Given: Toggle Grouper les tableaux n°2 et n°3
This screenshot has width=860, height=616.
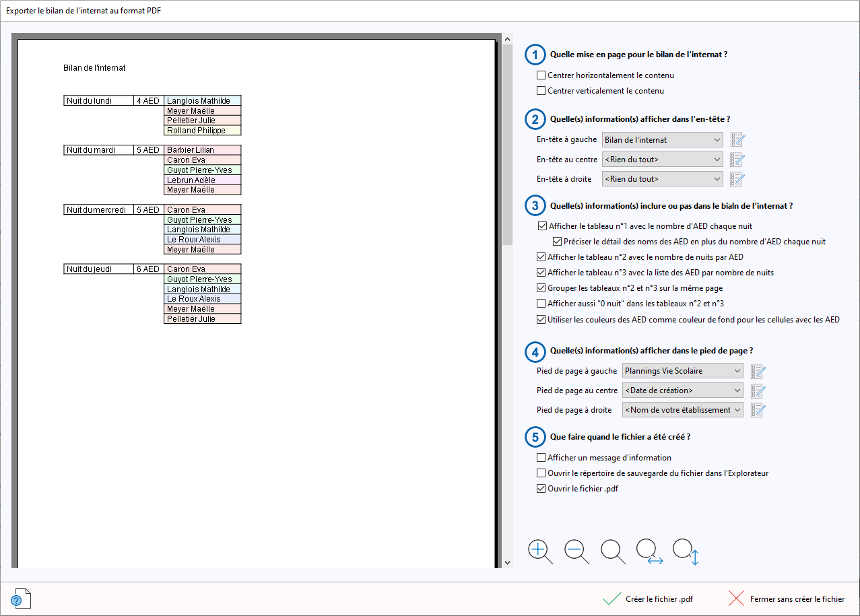Looking at the screenshot, I should [x=541, y=288].
